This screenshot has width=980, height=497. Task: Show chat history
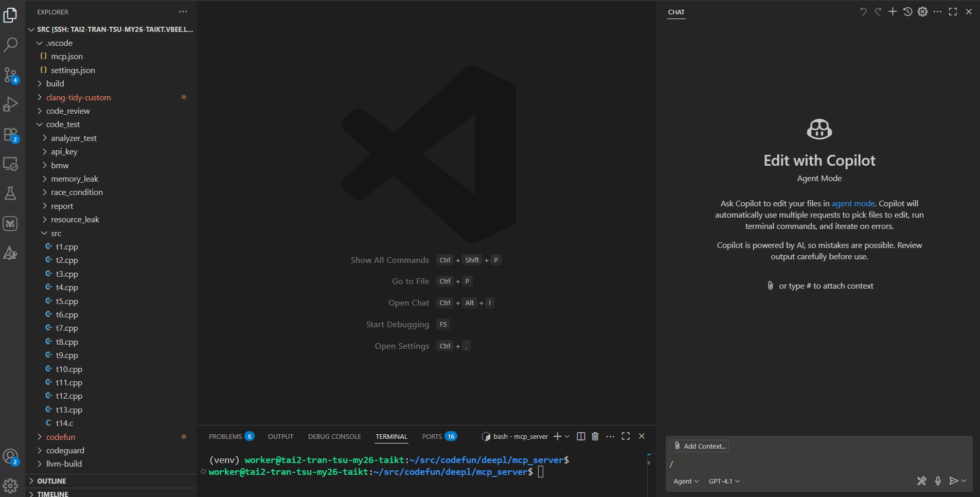(907, 12)
